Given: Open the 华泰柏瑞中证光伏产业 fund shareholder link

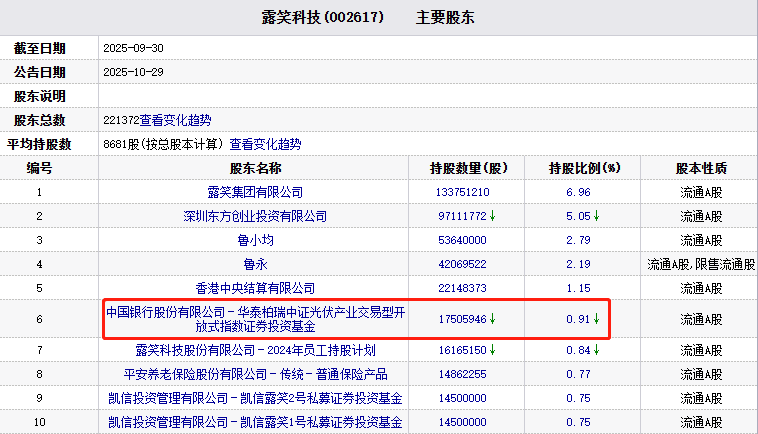Looking at the screenshot, I should 255,319.
